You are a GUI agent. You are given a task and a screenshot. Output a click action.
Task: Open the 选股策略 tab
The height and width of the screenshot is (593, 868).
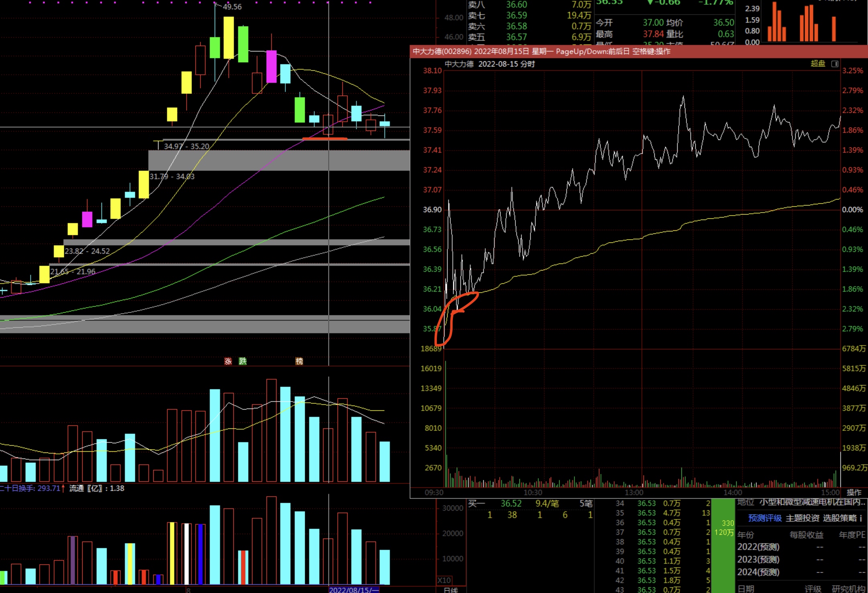click(x=839, y=518)
